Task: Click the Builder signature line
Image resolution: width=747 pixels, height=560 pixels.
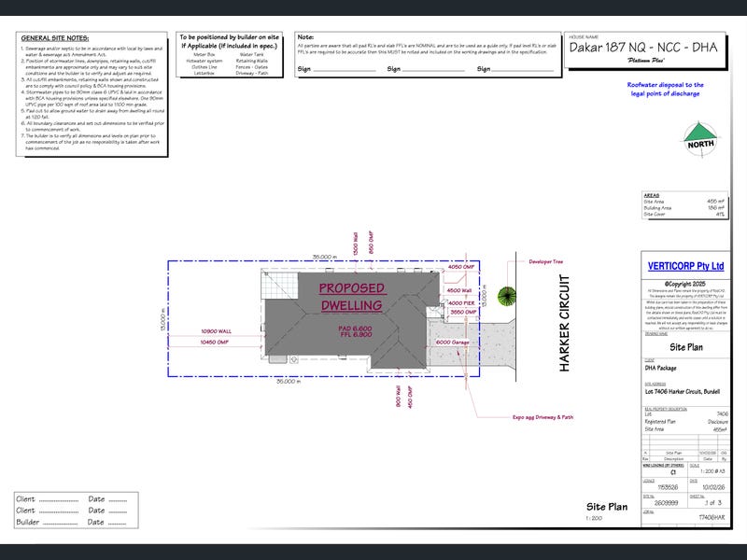Action: point(60,524)
